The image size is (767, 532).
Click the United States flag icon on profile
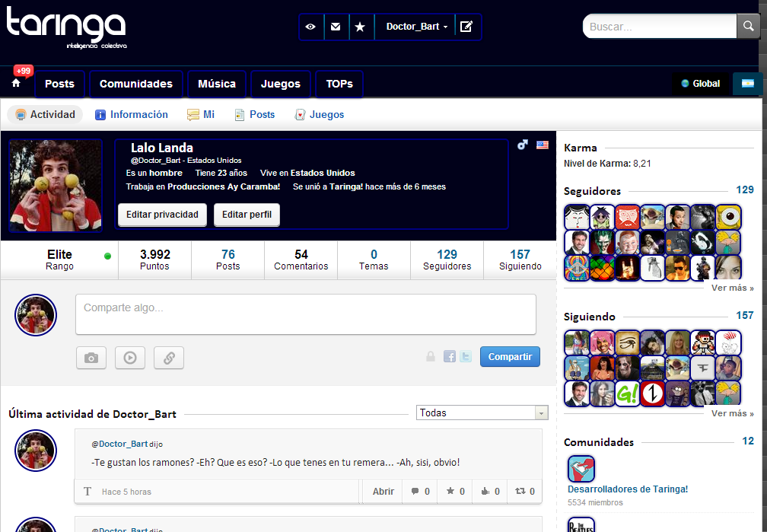pos(543,145)
